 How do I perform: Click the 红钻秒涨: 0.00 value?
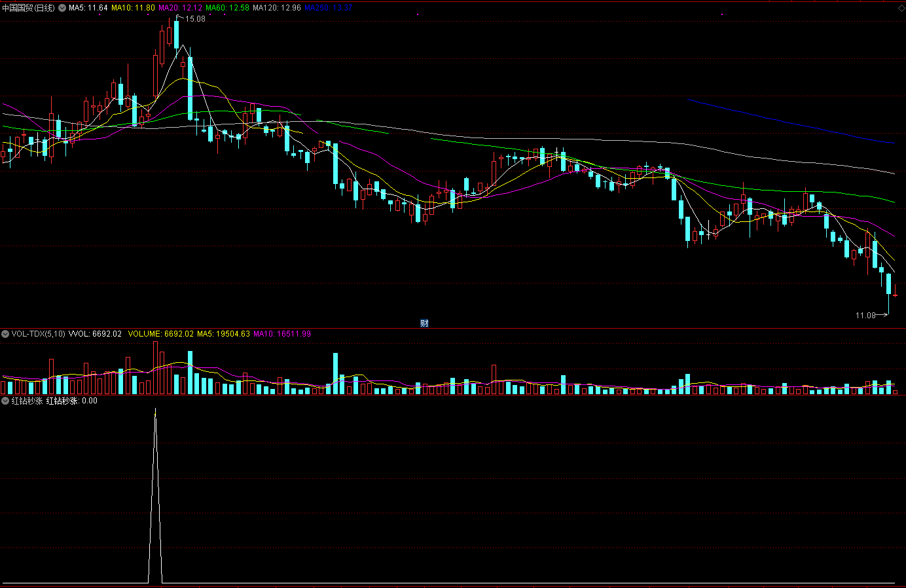pyautogui.click(x=71, y=401)
